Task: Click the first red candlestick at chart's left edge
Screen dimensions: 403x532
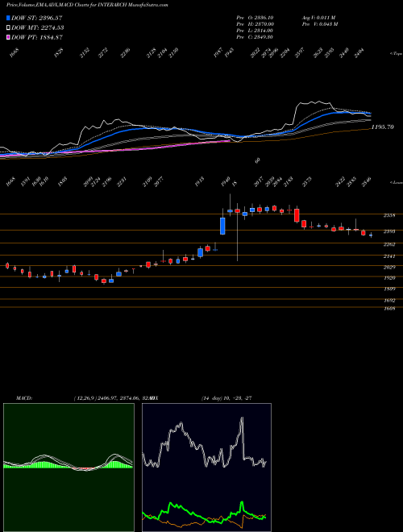Action: click(x=7, y=266)
